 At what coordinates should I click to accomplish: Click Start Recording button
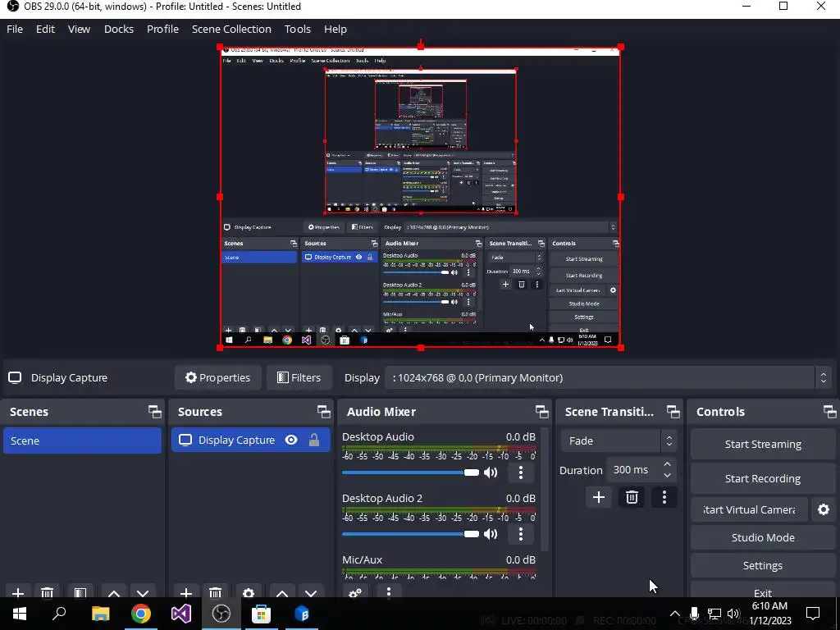point(763,478)
